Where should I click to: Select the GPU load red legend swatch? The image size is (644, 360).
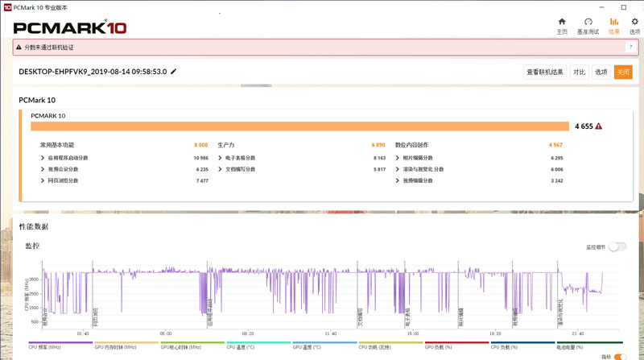pos(456,342)
